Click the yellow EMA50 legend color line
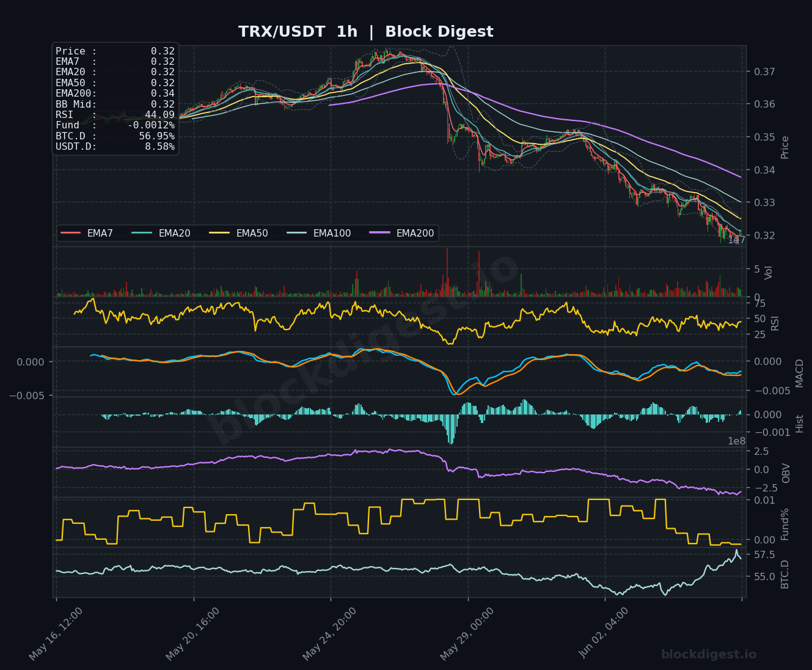Screen dimensions: 812x670 tap(219, 233)
